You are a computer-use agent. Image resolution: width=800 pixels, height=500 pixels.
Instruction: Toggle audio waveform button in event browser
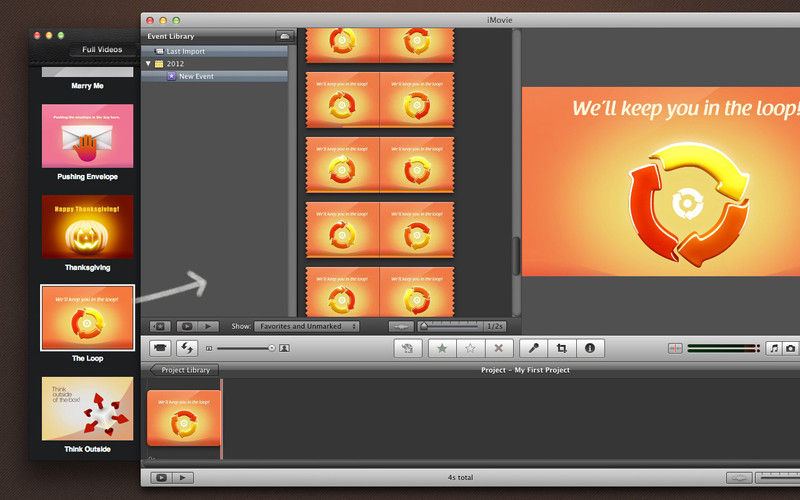pos(401,326)
